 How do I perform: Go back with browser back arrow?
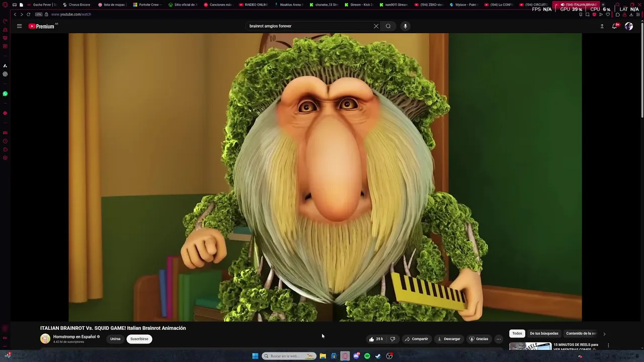[x=15, y=15]
